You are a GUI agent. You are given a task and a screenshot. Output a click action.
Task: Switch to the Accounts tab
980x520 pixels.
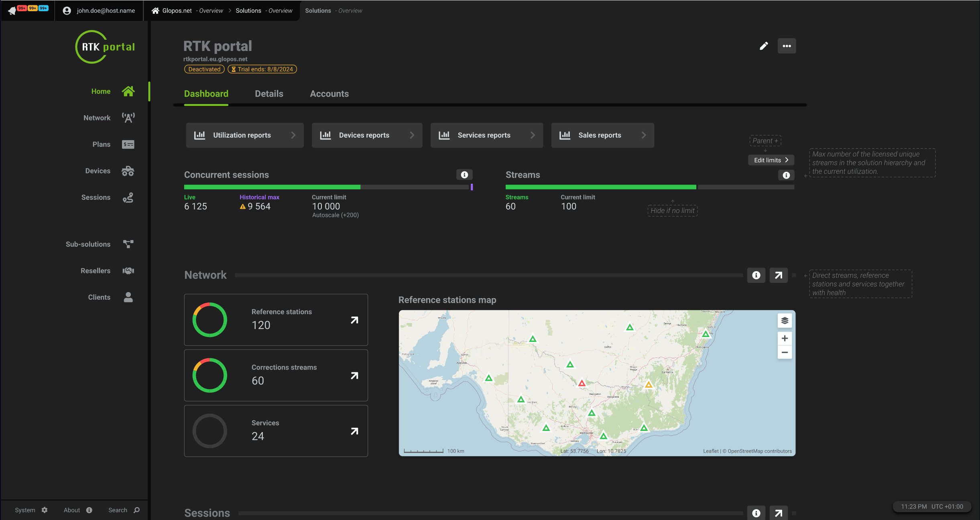329,93
